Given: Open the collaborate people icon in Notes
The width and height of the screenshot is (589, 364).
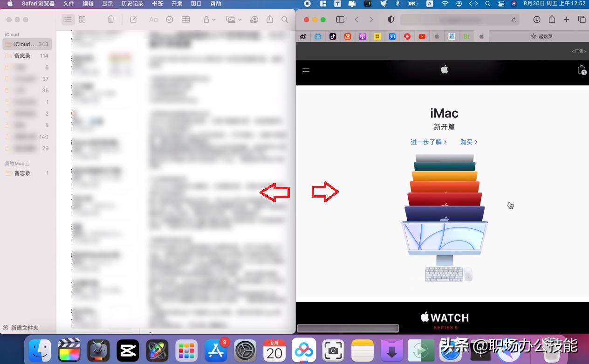Looking at the screenshot, I should pyautogui.click(x=253, y=20).
